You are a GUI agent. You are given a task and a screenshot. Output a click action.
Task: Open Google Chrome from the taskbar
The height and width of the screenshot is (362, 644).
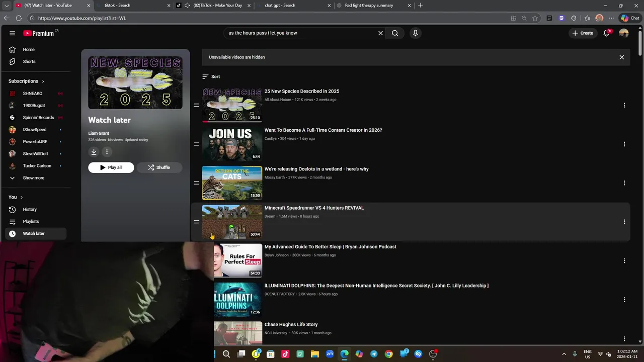pyautogui.click(x=388, y=354)
